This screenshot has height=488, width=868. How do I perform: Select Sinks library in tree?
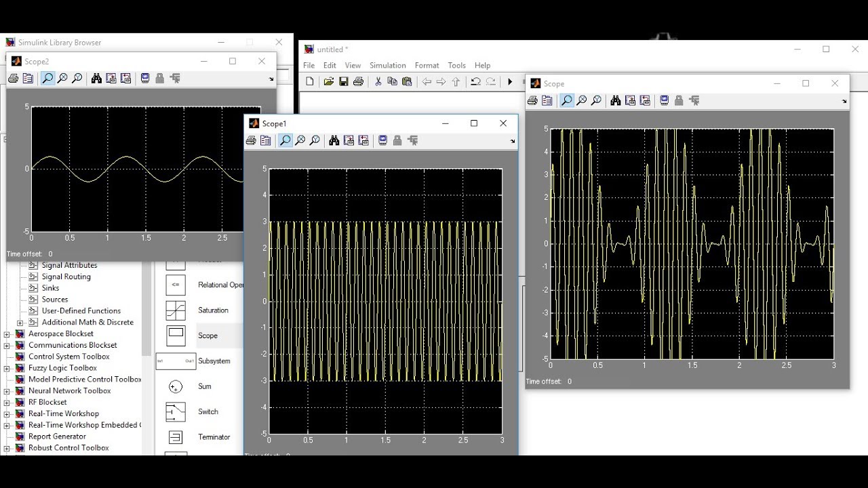coord(50,288)
